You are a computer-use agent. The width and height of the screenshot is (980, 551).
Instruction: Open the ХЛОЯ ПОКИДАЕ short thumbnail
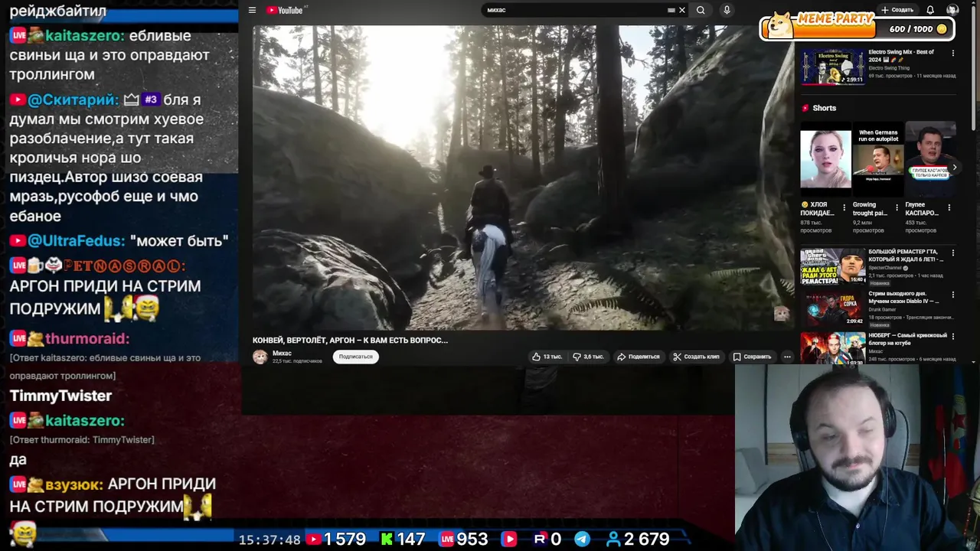pyautogui.click(x=825, y=158)
